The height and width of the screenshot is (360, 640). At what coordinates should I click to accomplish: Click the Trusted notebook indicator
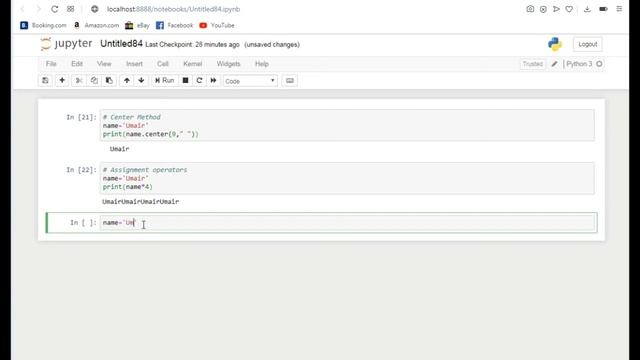pyautogui.click(x=533, y=64)
